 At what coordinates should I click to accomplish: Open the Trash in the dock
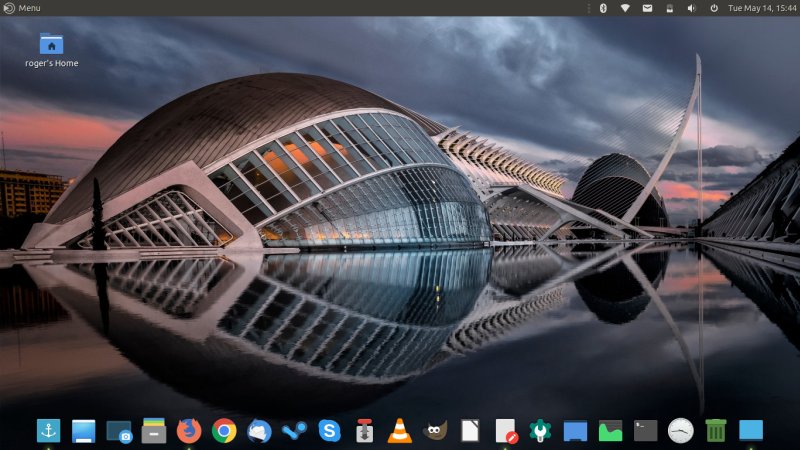(x=716, y=431)
